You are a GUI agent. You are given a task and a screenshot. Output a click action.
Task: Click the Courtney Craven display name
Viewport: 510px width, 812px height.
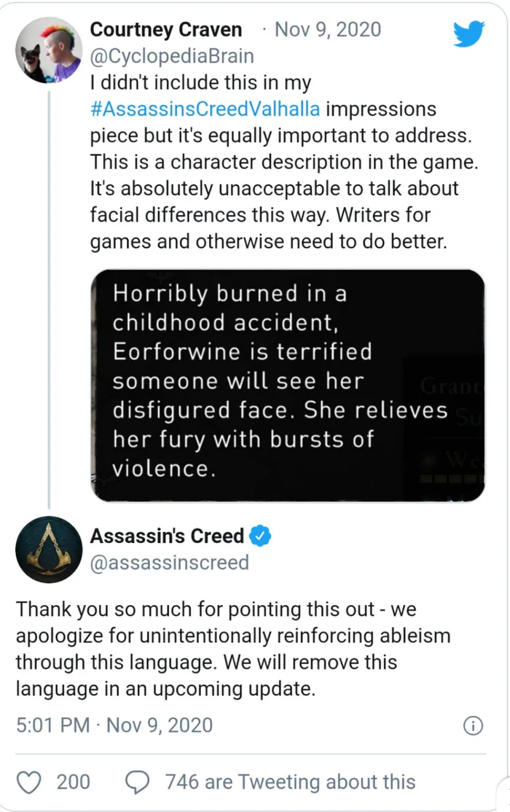coord(165,29)
